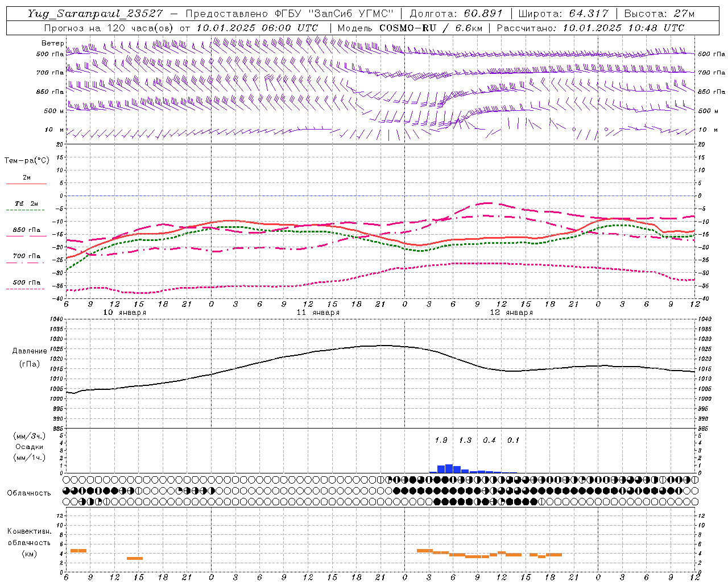Click the '(гПа)' unit label under Давление
This screenshot has width=728, height=582.
(x=30, y=364)
